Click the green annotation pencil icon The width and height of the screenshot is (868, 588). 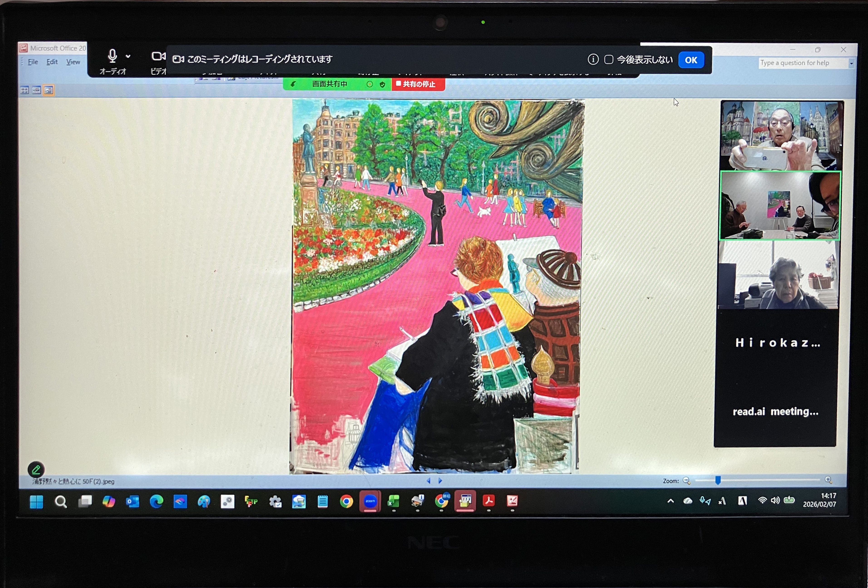(x=36, y=470)
